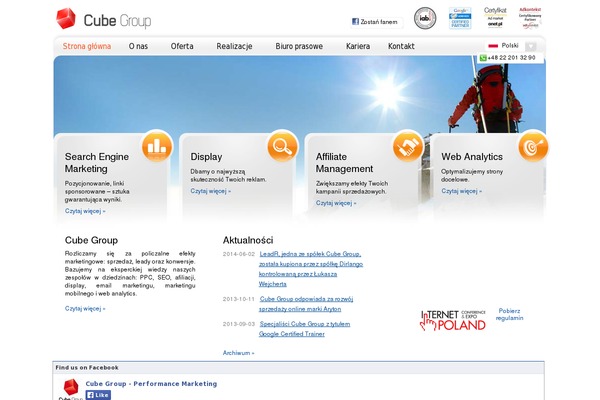
Task: Click the orange magnifier Display icon
Action: [282, 145]
